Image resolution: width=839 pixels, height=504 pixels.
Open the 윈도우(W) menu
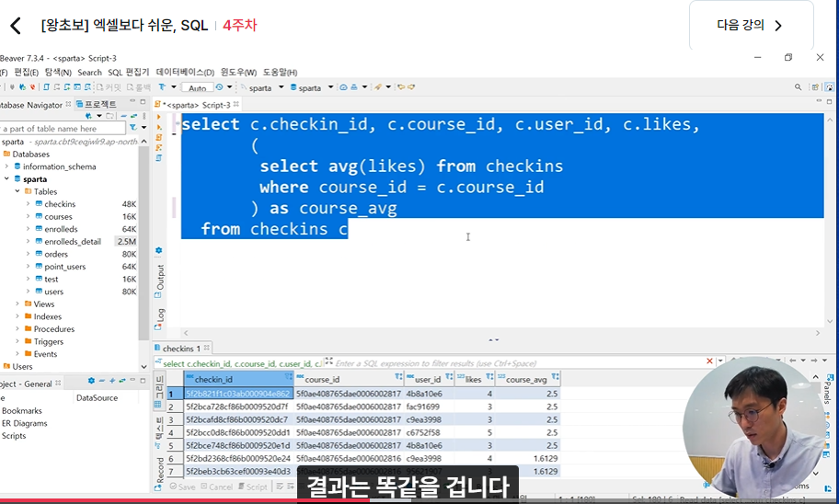click(x=238, y=73)
